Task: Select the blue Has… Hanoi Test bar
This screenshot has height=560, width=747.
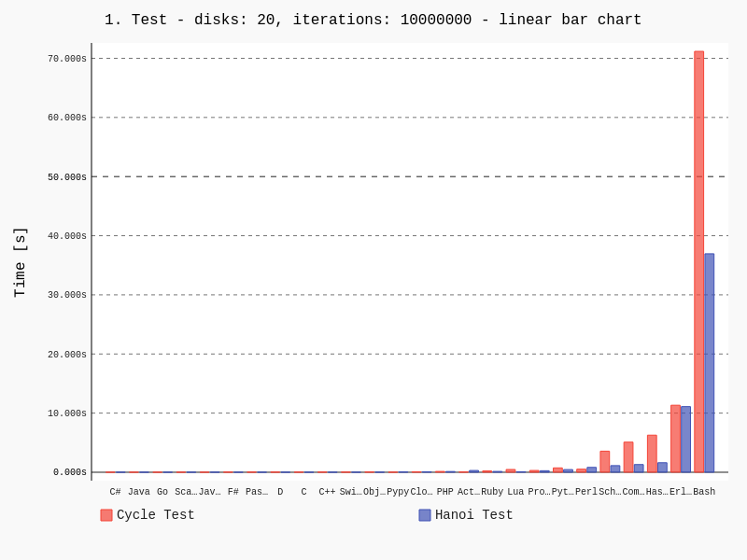Action: pos(662,468)
